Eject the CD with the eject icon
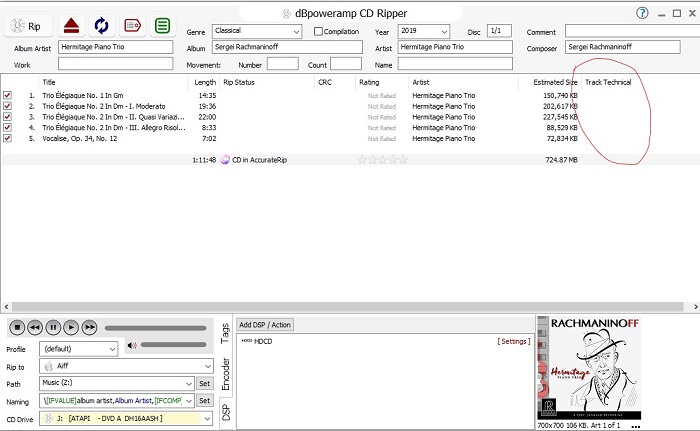This screenshot has width=700, height=431. (72, 27)
